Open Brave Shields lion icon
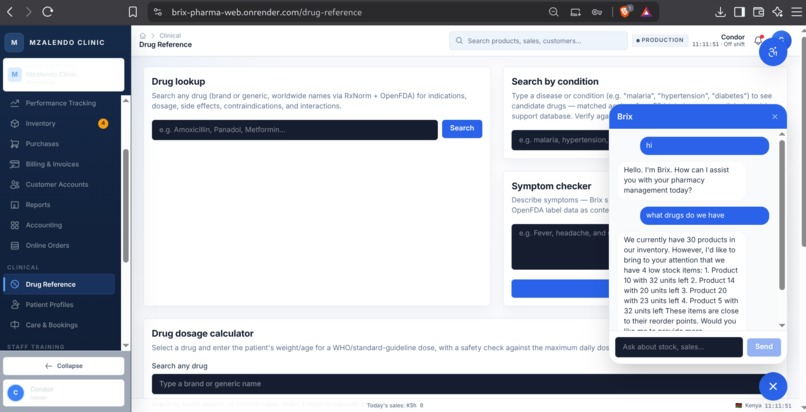Viewport: 806px width, 412px height. 626,12
